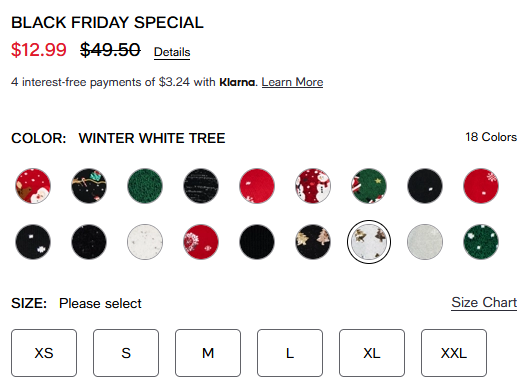The height and width of the screenshot is (390, 527).
Task: Choose the red swatch with white snowflake wreath
Action: [201, 242]
